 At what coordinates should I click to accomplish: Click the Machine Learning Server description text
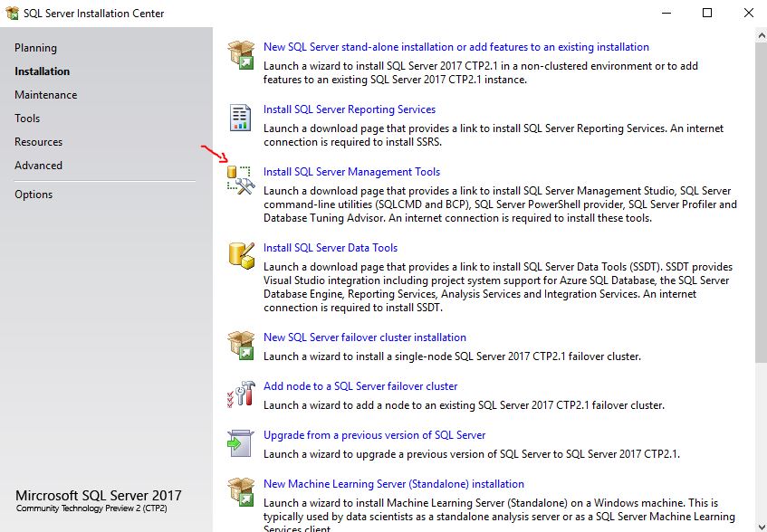(500, 514)
